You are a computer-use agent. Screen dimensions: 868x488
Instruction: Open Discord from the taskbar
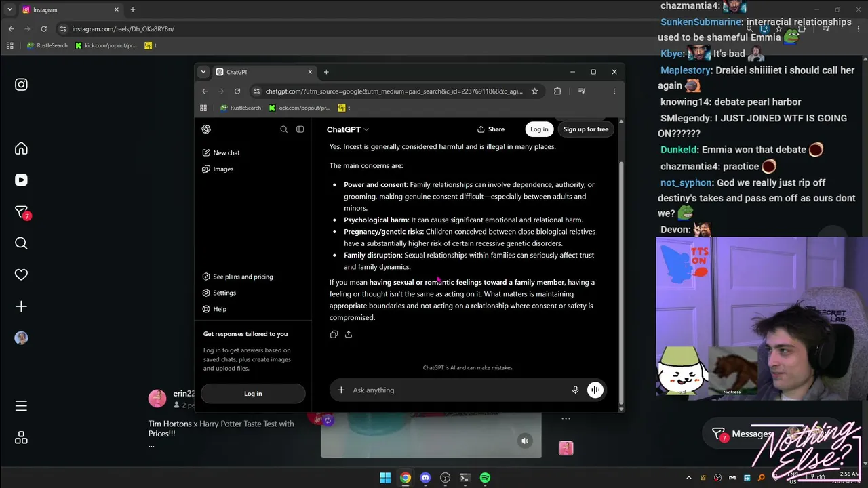425,478
